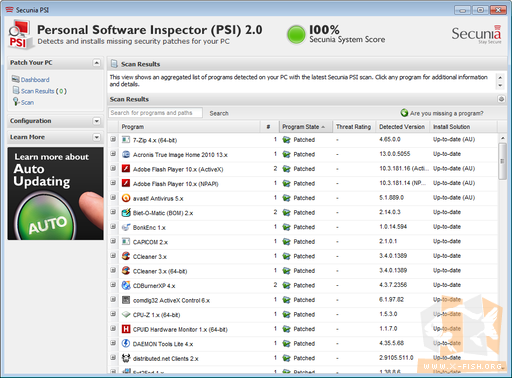This screenshot has height=378, width=512.
Task: Click the green refresh icon beside missing program
Action: click(404, 113)
